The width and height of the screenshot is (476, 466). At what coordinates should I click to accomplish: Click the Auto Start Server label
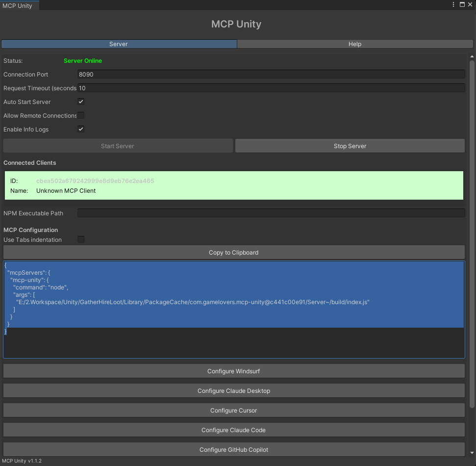[27, 102]
